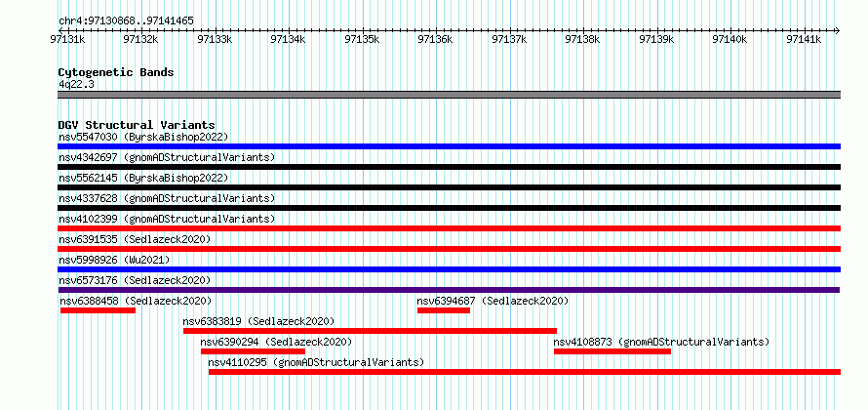This screenshot has height=410, width=868.
Task: Click the nsv6388458 (Sedlazeck2020) label
Action: pos(137,301)
